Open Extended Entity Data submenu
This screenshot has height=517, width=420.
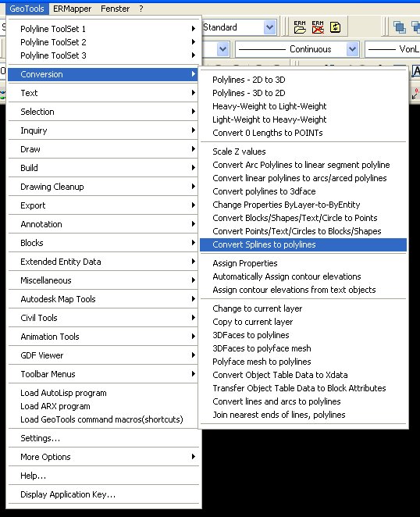pyautogui.click(x=103, y=262)
